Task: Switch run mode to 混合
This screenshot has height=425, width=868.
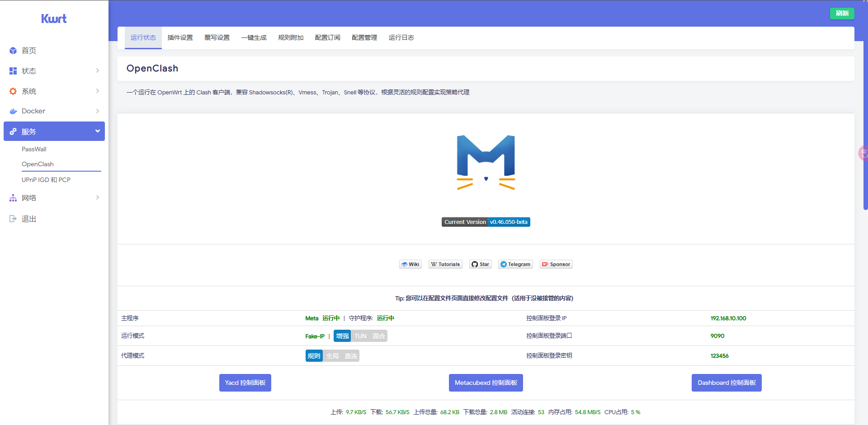Action: 378,336
